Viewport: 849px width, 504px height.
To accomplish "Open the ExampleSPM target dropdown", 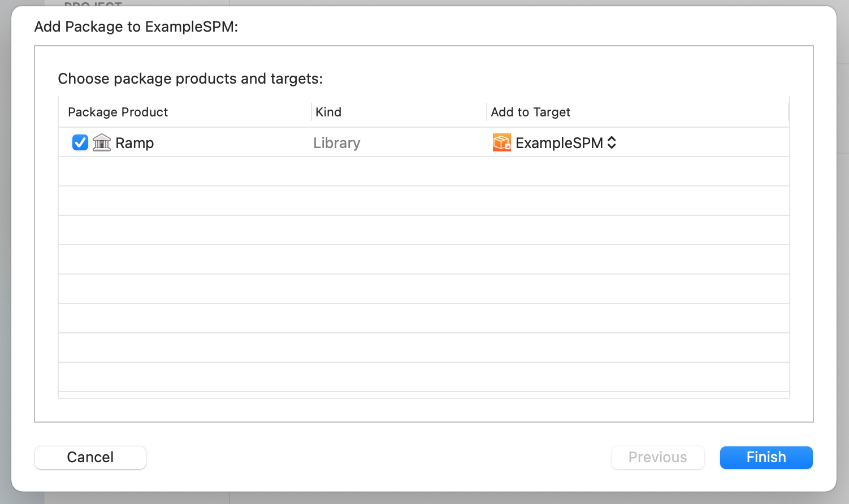I will tap(555, 143).
